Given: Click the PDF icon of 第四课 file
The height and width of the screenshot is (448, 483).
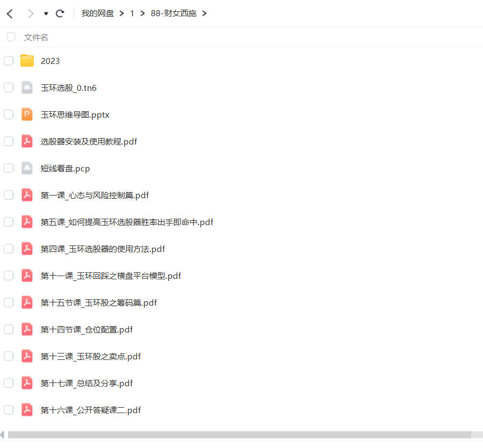Looking at the screenshot, I should 27,249.
